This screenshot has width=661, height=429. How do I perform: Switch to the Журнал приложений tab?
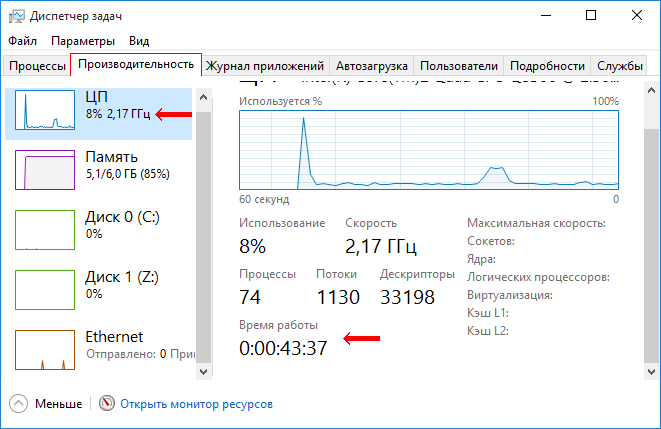(265, 66)
